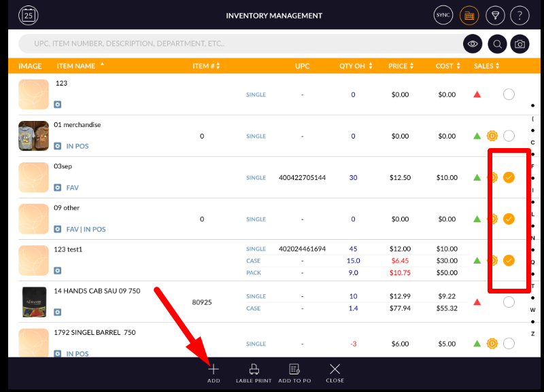Viewport: 544px width, 392px height.
Task: Toggle the eye visibility icon in search bar
Action: point(473,44)
